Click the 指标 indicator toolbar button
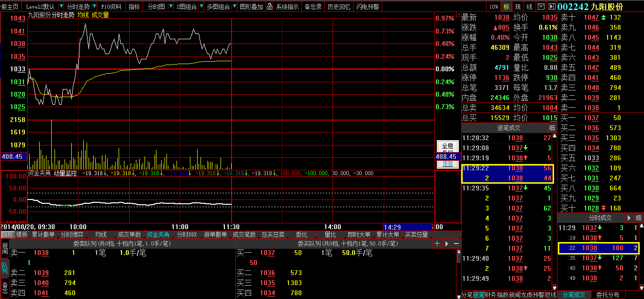 pos(134,7)
